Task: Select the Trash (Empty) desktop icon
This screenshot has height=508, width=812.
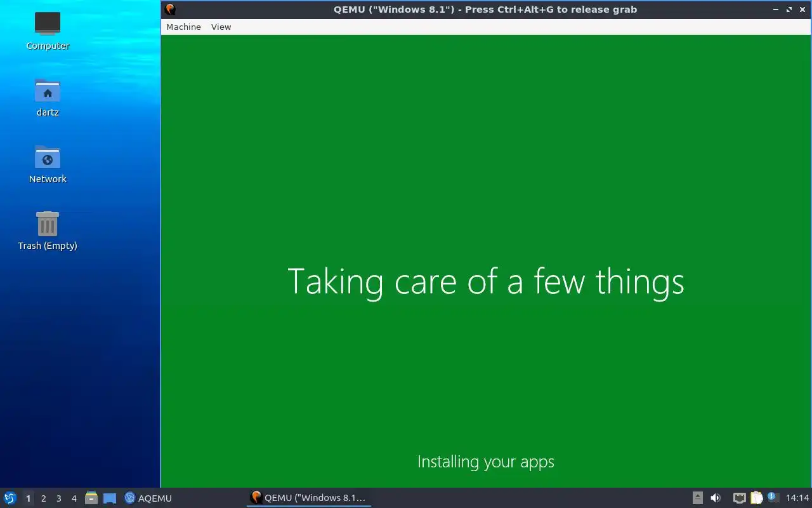Action: [x=48, y=231]
